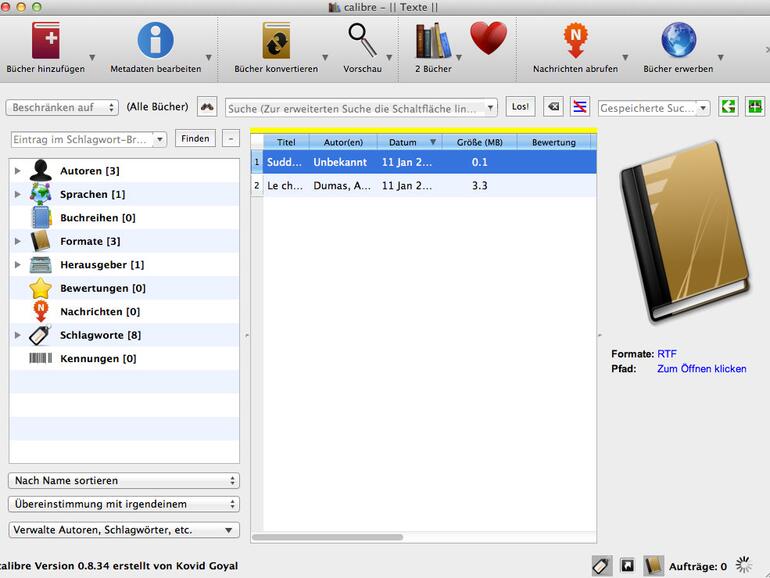This screenshot has height=578, width=770.
Task: Click Zum Öffnen klicken path link
Action: click(702, 369)
